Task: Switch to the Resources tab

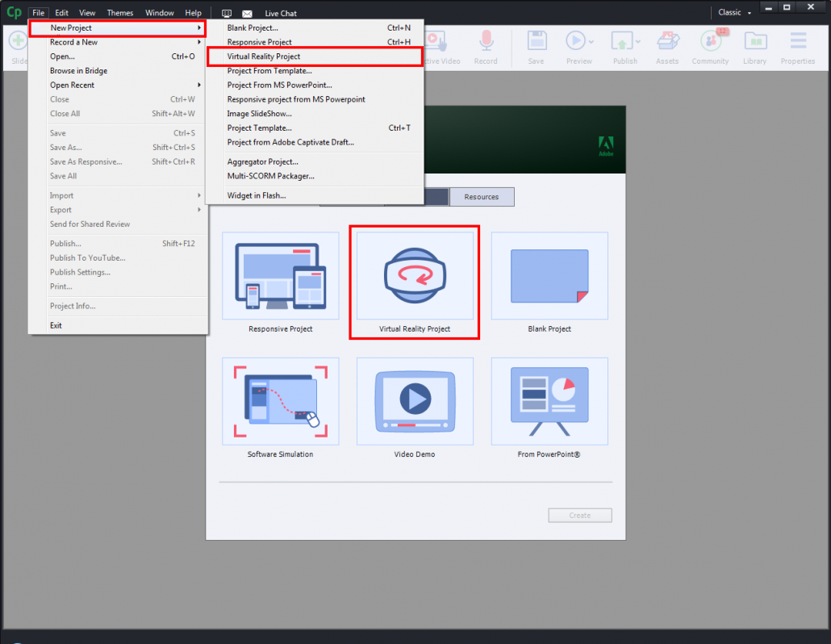Action: [x=482, y=196]
